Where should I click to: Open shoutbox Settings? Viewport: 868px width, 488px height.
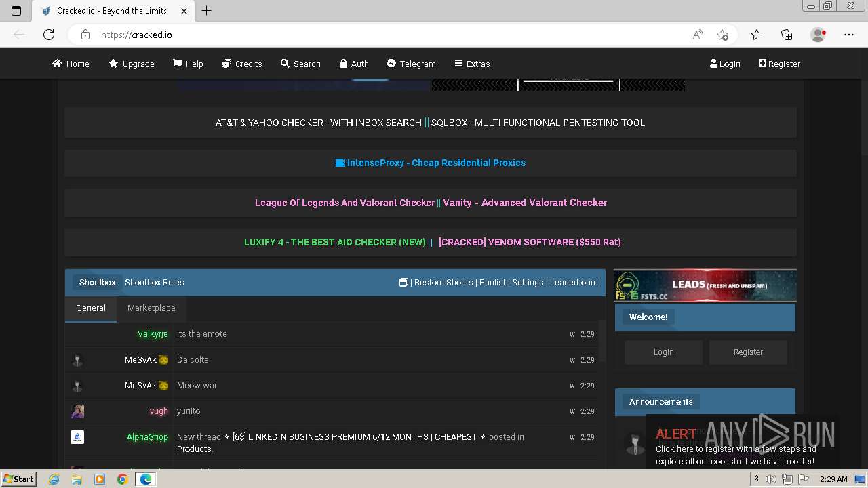[x=528, y=282]
